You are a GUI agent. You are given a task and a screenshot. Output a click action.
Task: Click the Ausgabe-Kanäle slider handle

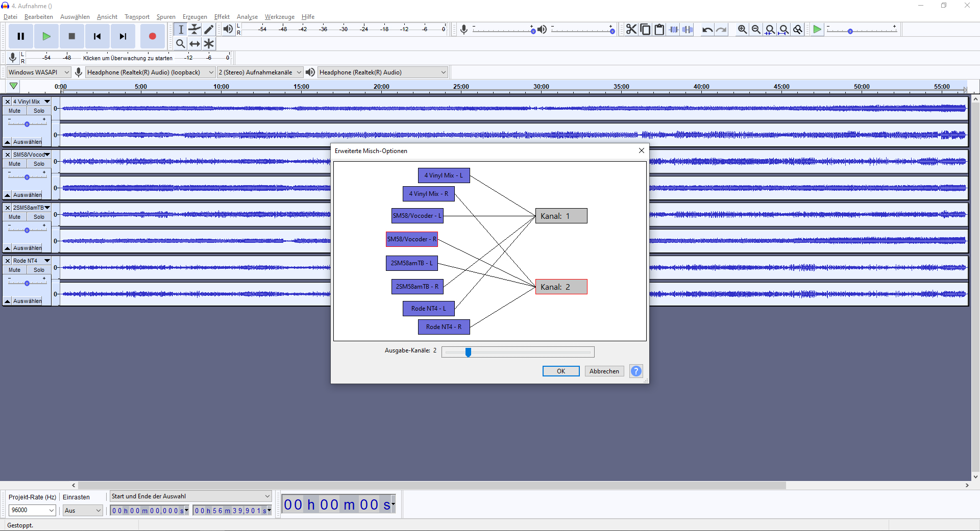point(468,352)
